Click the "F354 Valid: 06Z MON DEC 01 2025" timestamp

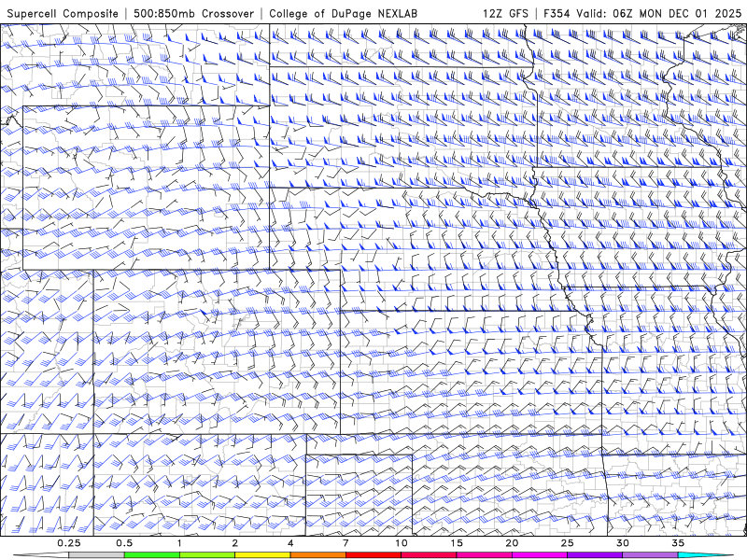pyautogui.click(x=642, y=13)
